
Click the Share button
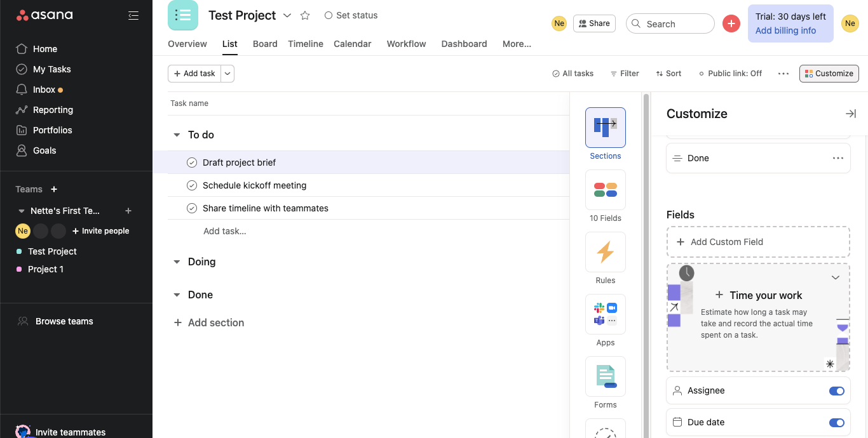click(592, 23)
